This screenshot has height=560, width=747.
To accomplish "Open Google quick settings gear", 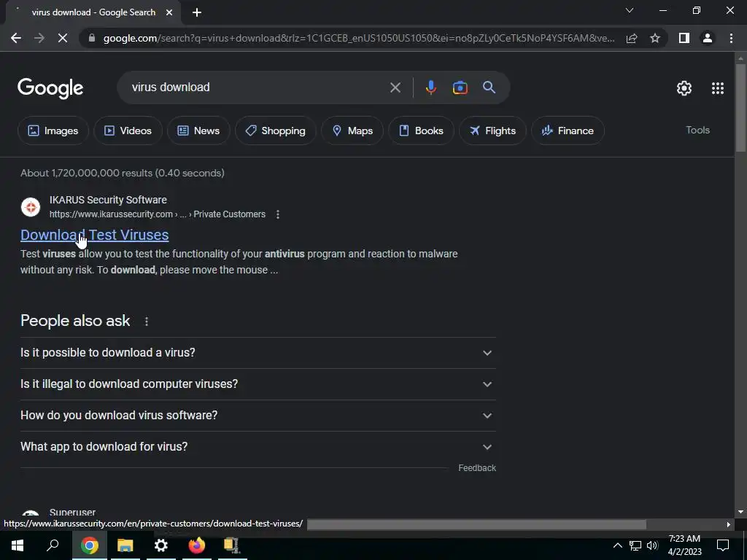I will coord(684,88).
